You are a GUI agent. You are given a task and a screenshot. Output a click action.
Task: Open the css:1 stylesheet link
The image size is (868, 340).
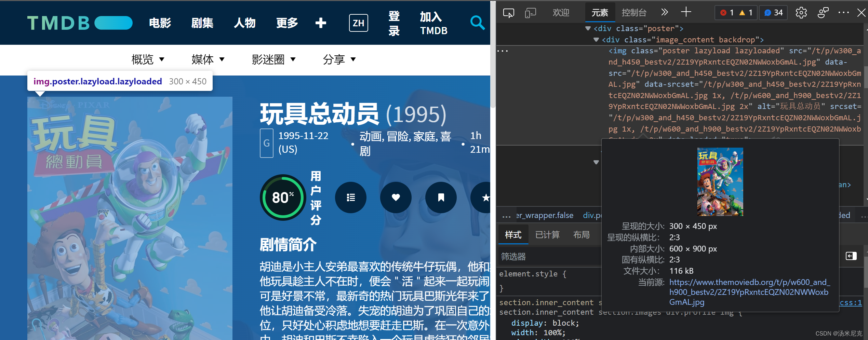(851, 303)
